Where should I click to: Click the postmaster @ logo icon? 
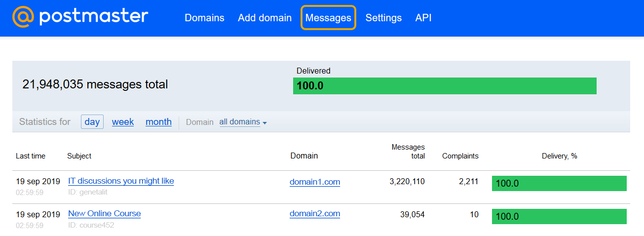[x=23, y=17]
